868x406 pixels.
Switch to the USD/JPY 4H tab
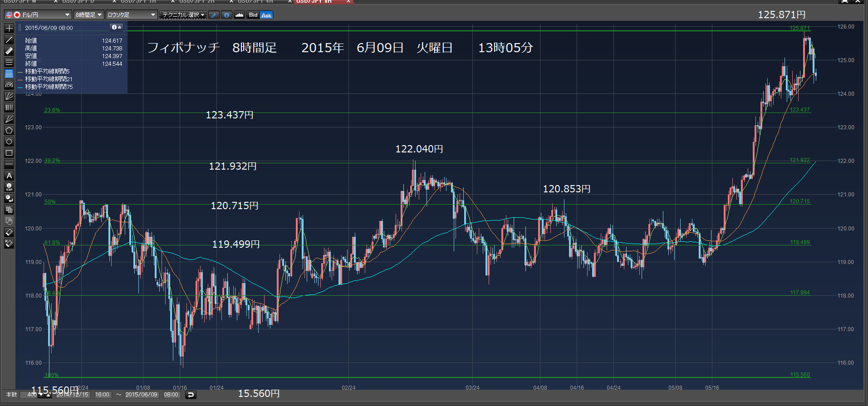255,1
